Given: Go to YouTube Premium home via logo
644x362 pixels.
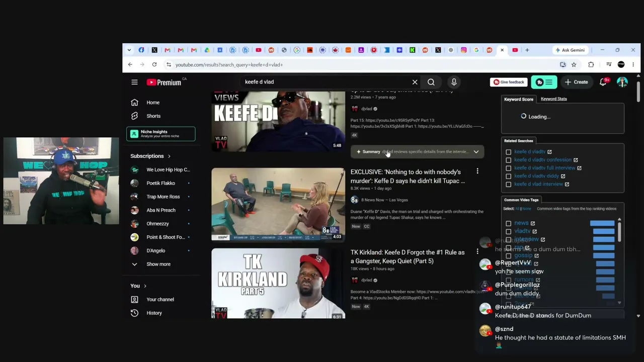Looking at the screenshot, I should coord(164,82).
